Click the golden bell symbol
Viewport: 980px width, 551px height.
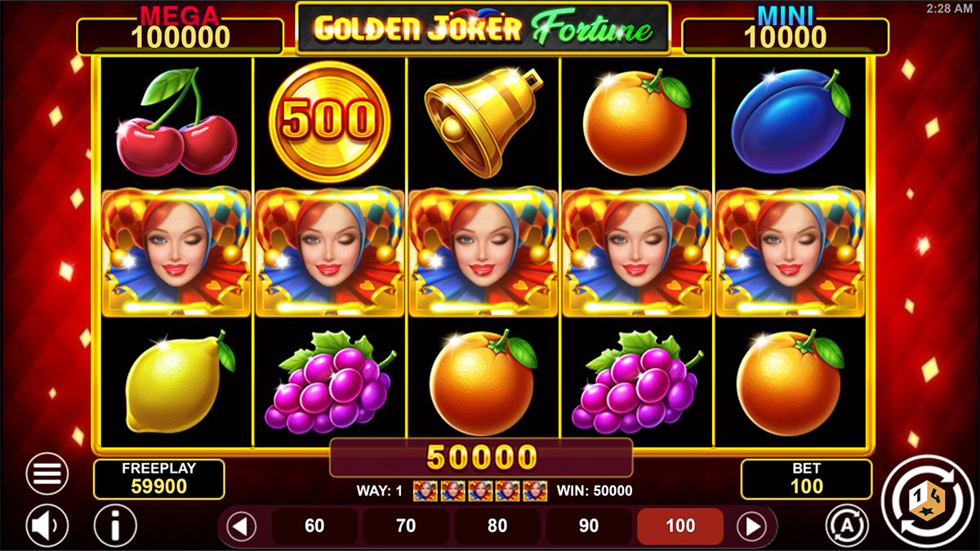(483, 121)
